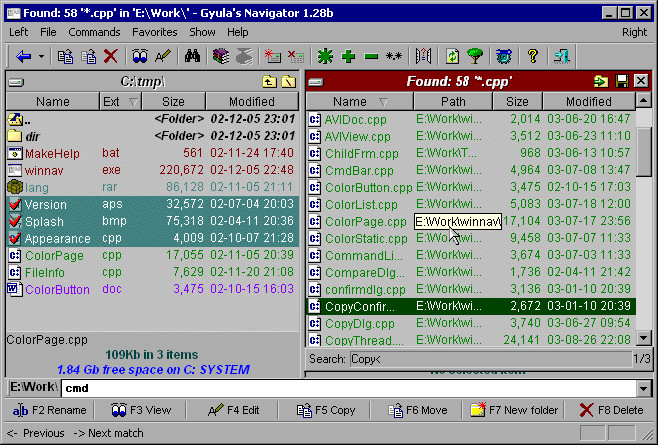
Task: Click the yellow question mark help icon
Action: point(533,56)
